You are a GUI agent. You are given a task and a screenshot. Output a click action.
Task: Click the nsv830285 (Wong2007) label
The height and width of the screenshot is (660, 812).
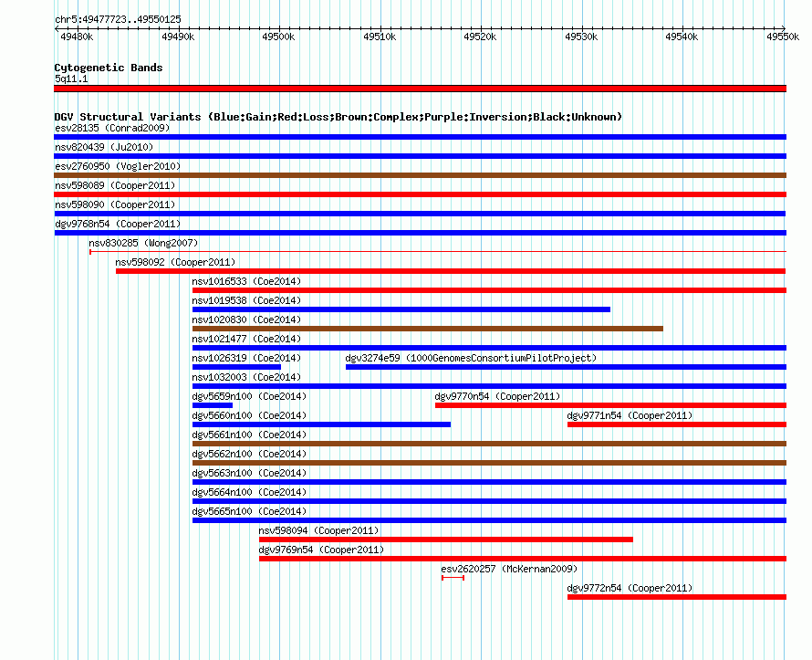pos(143,243)
